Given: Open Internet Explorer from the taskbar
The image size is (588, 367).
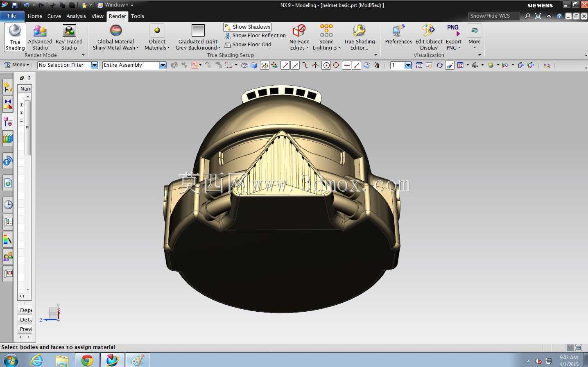Looking at the screenshot, I should (x=36, y=360).
